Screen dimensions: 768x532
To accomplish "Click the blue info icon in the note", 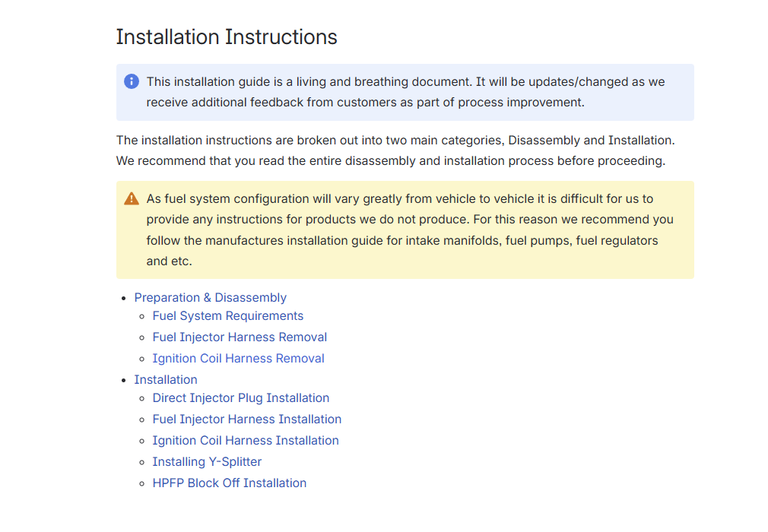I will [132, 81].
